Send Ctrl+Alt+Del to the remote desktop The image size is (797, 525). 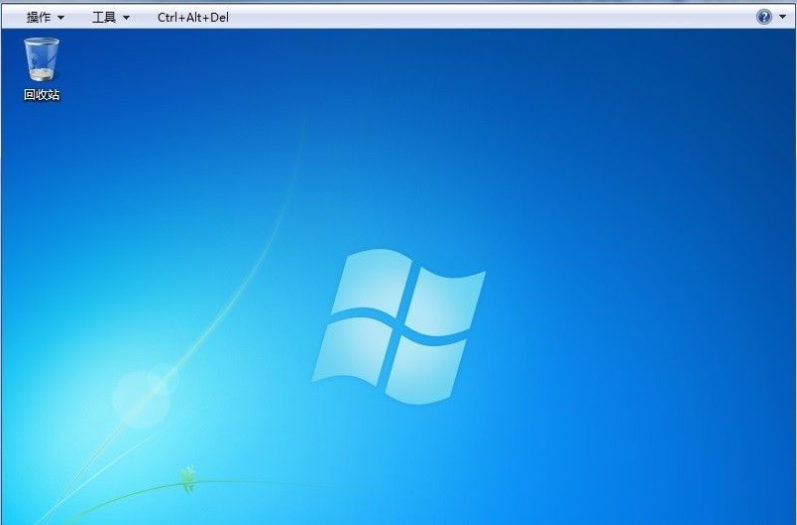pos(193,17)
